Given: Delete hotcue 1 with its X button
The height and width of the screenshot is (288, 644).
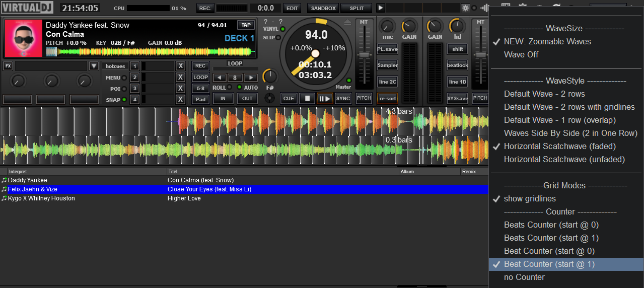Looking at the screenshot, I should 180,66.
